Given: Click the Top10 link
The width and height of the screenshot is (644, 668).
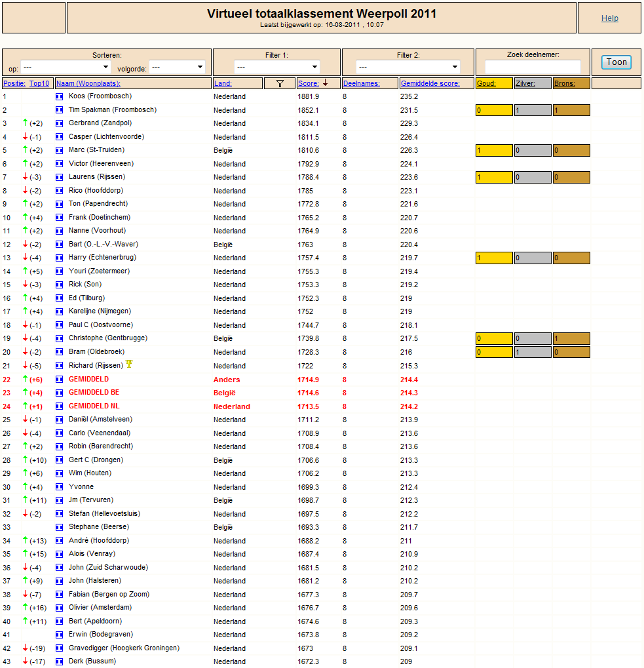Looking at the screenshot, I should pyautogui.click(x=39, y=83).
